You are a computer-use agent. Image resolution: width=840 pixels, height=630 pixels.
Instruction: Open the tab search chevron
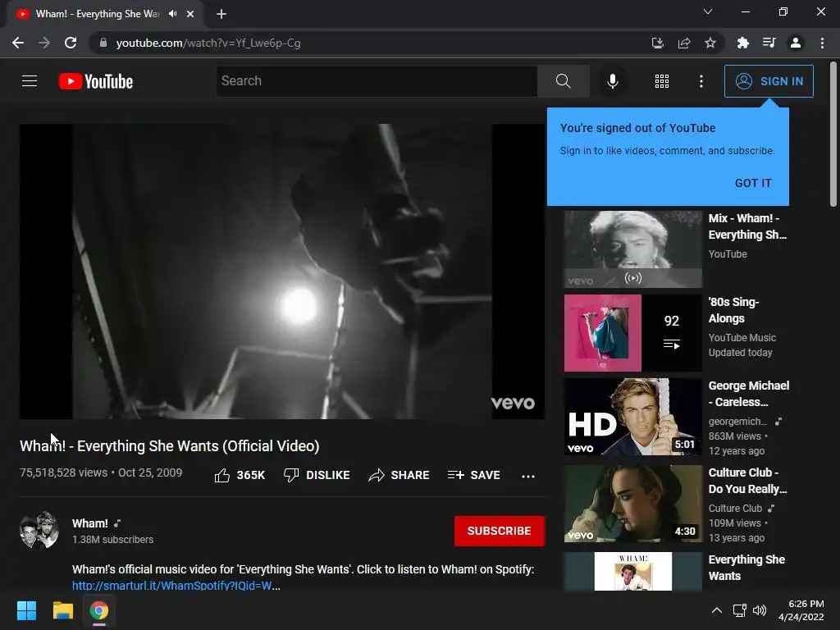pos(708,11)
